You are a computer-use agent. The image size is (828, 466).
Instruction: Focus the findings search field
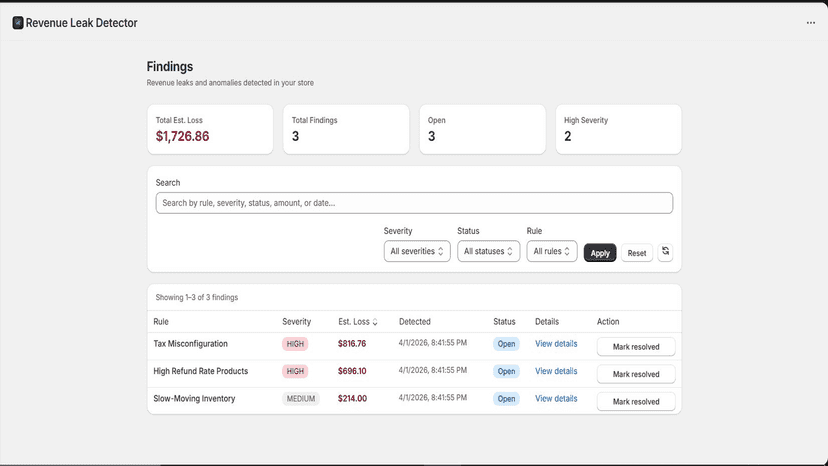[x=414, y=203]
